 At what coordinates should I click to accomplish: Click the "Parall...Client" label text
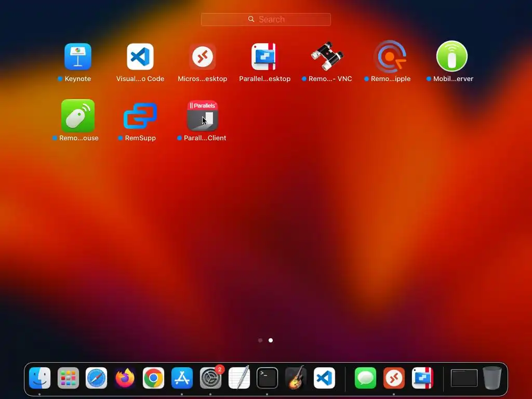205,138
